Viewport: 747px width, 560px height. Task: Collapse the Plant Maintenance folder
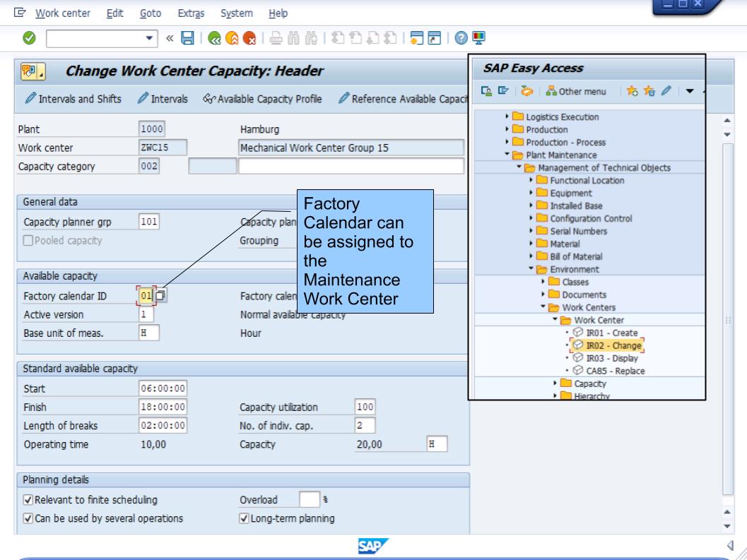click(x=507, y=154)
